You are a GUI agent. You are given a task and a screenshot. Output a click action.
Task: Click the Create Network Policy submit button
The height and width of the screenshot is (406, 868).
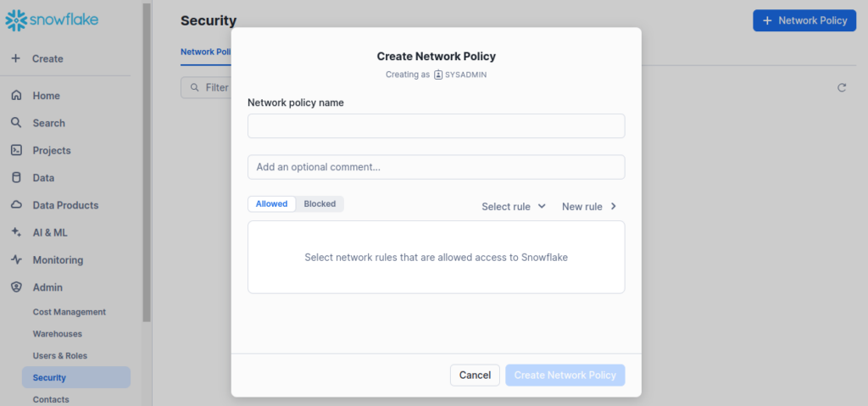pos(565,375)
